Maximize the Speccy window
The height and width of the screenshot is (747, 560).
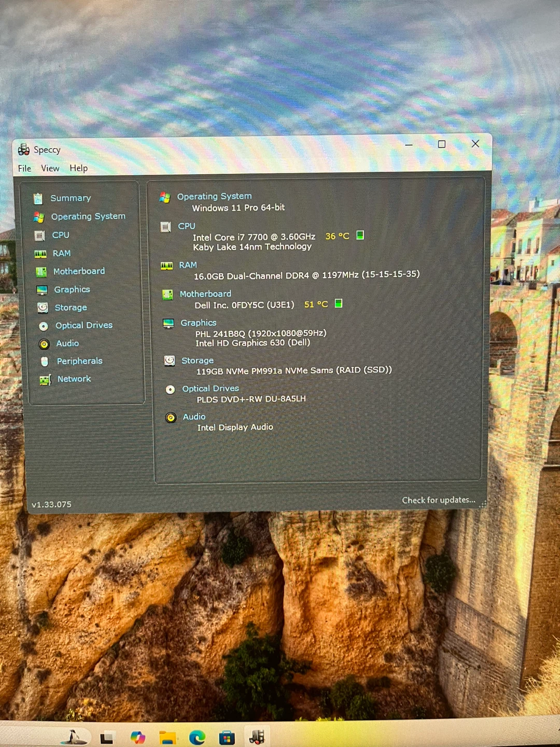pos(442,144)
